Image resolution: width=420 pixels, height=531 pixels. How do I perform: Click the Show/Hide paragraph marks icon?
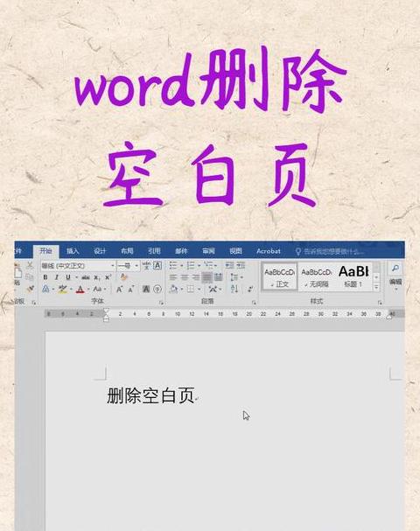[250, 289]
